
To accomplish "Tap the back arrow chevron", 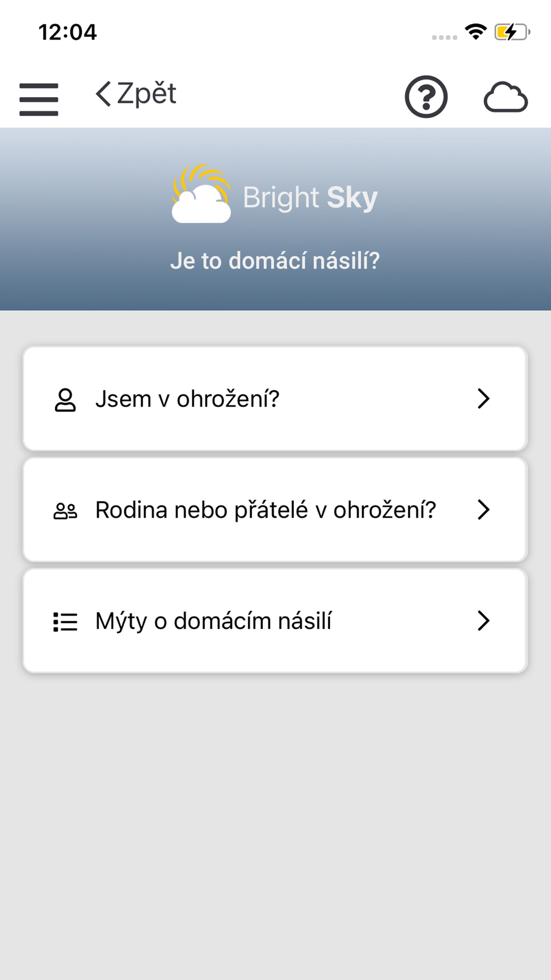I will point(103,94).
